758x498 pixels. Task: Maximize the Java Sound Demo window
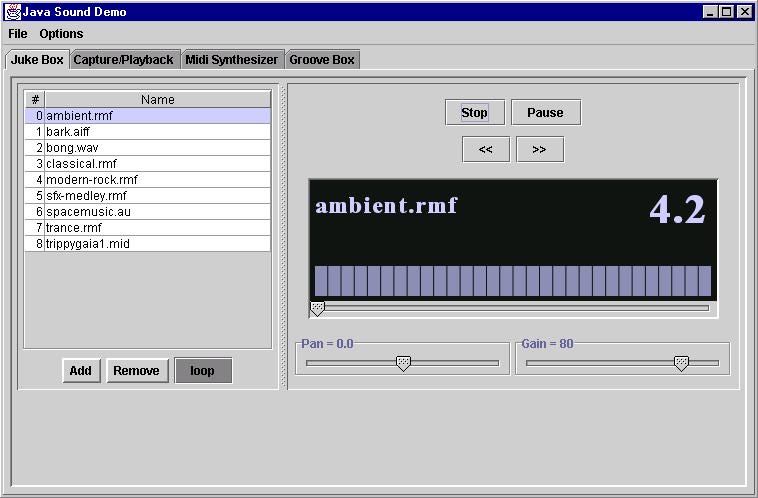727,12
